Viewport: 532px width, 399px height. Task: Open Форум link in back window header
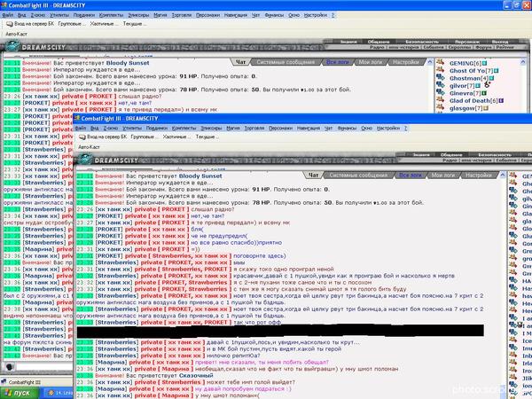click(x=484, y=47)
